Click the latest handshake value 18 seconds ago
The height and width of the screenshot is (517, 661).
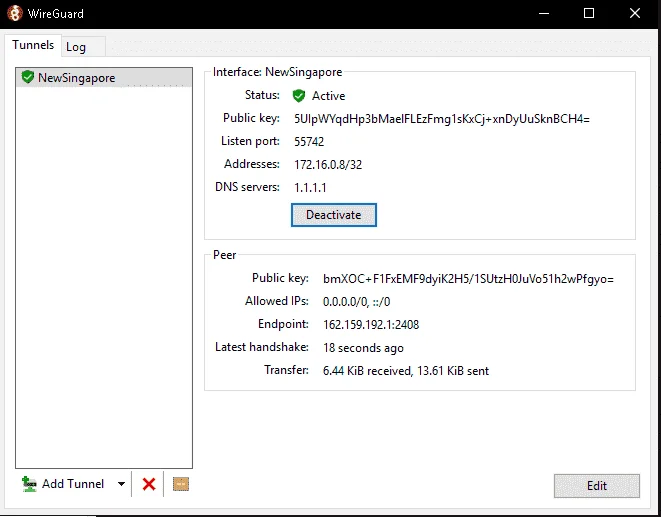[x=363, y=348]
